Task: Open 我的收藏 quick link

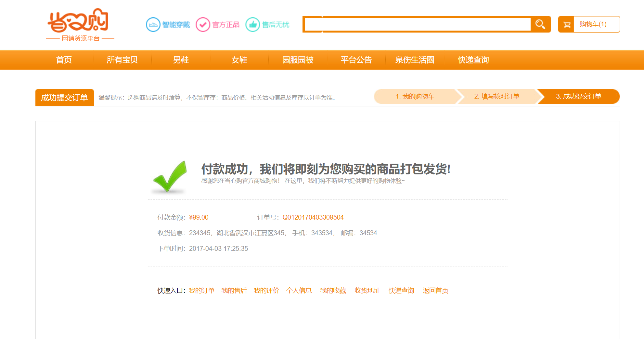Action: tap(333, 291)
